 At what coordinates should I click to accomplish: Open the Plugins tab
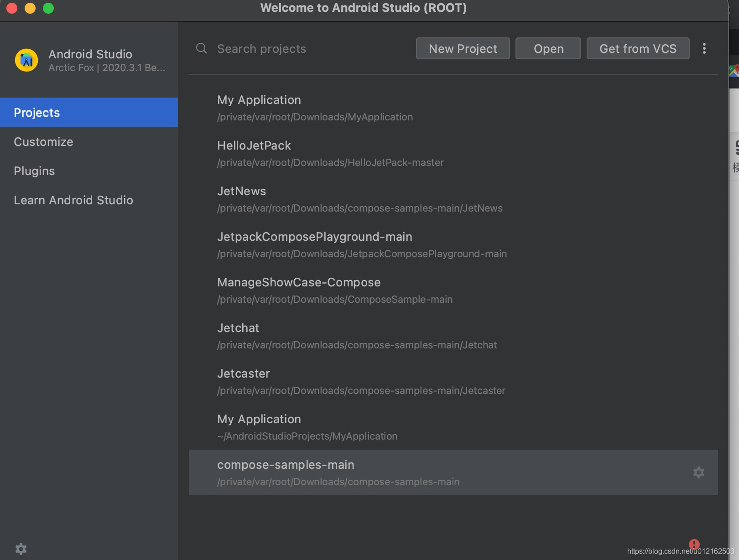click(89, 171)
